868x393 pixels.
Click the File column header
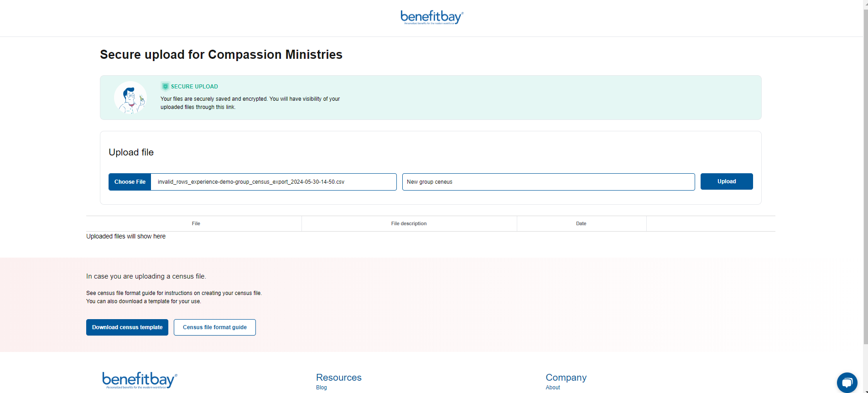(x=196, y=223)
